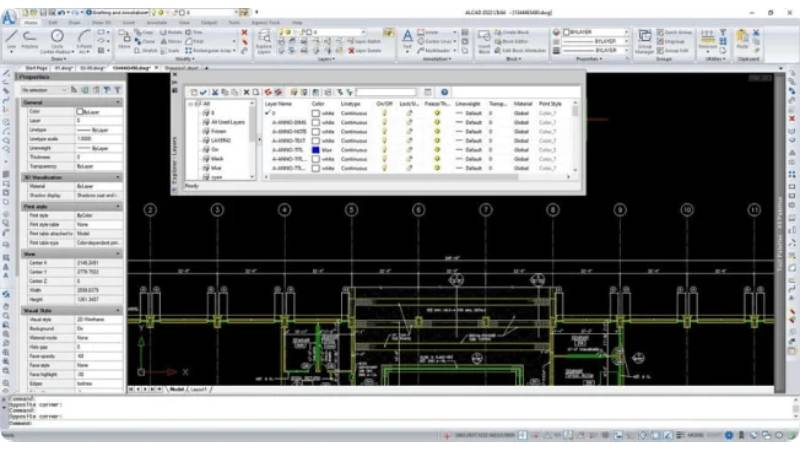Click the application logo button
The image size is (800, 450).
[8, 18]
